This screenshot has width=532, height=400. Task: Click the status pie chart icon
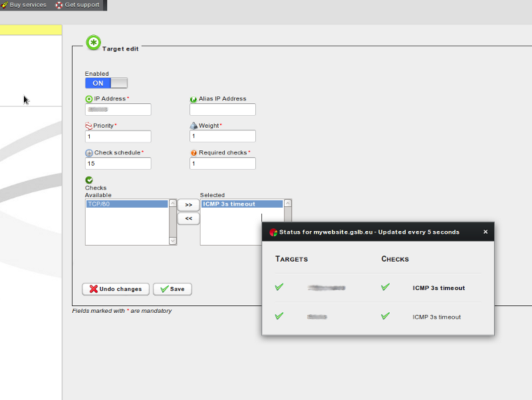[x=273, y=232]
